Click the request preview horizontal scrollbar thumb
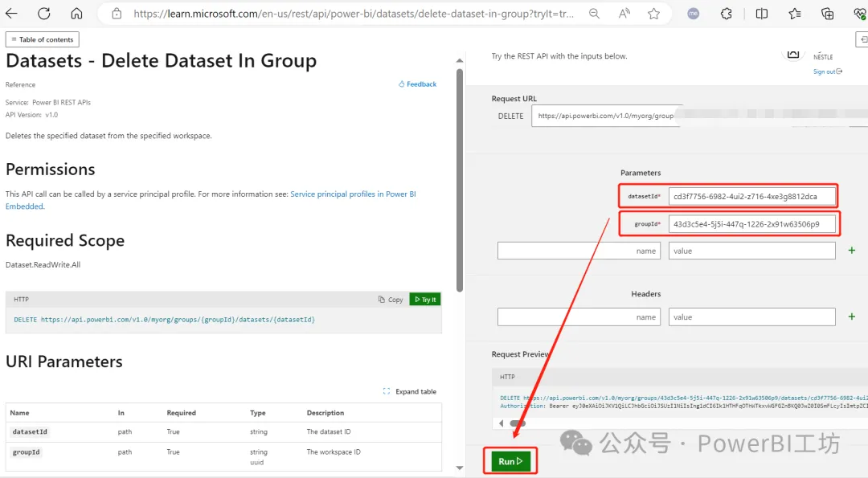The width and height of the screenshot is (868, 478). click(x=518, y=423)
